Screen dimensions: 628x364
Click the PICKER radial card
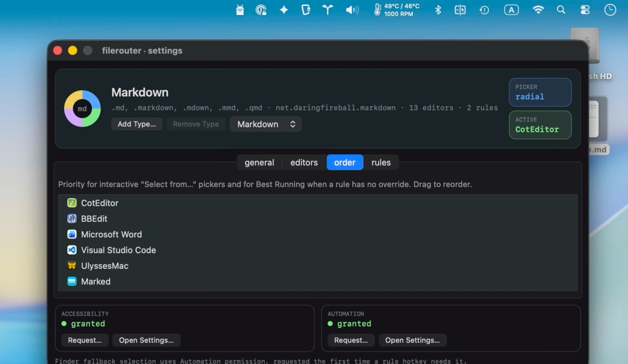(x=540, y=92)
